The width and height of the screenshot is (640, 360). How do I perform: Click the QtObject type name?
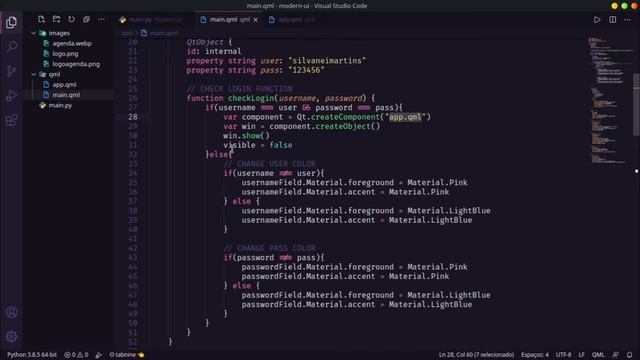click(x=205, y=42)
